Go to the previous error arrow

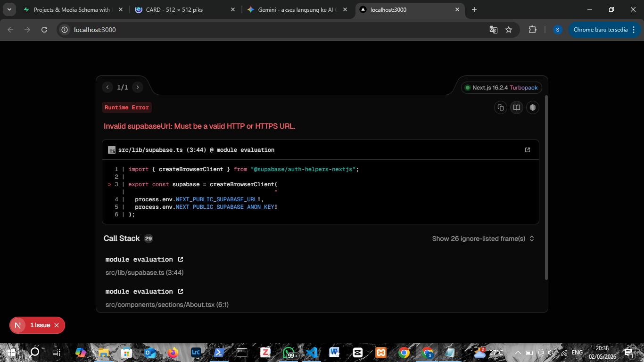107,87
